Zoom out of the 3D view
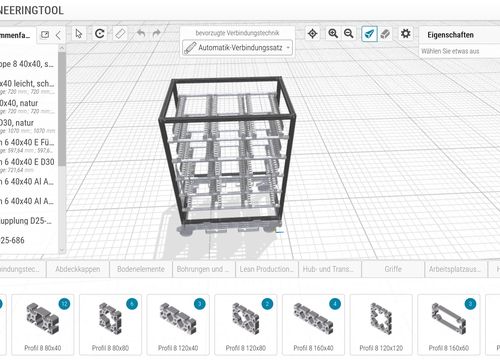This screenshot has width=500, height=360. (x=349, y=34)
